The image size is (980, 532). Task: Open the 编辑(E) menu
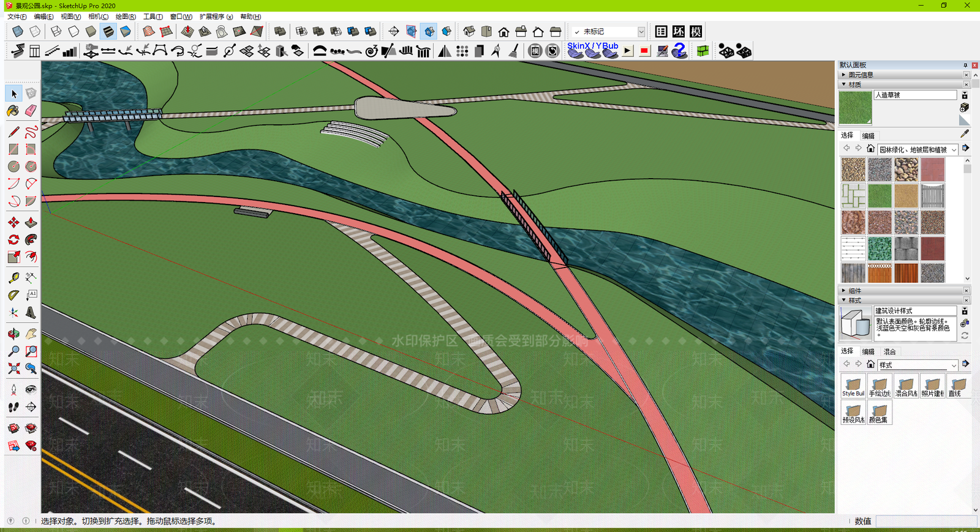pyautogui.click(x=43, y=17)
